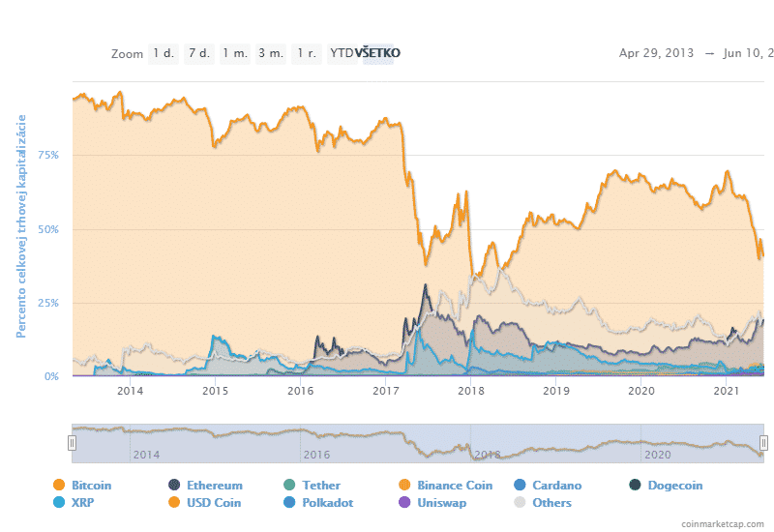Click the right navigator range handle
The width and height of the screenshot is (774, 532).
763,442
